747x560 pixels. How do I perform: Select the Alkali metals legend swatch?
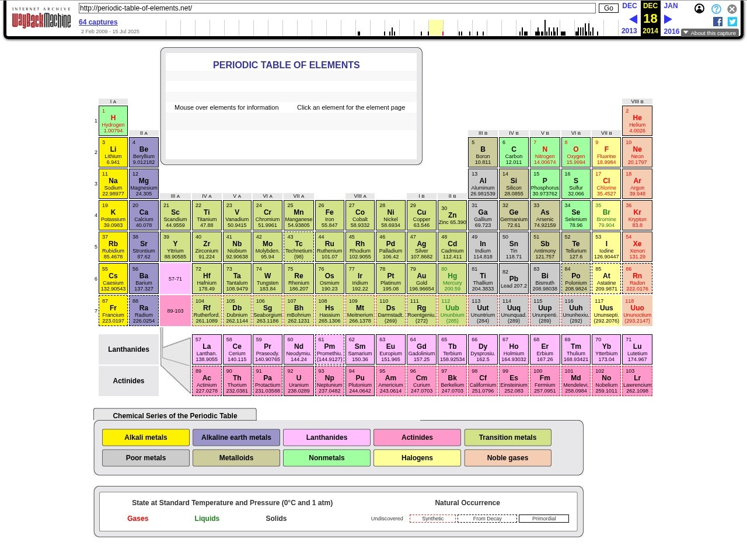tap(146, 437)
